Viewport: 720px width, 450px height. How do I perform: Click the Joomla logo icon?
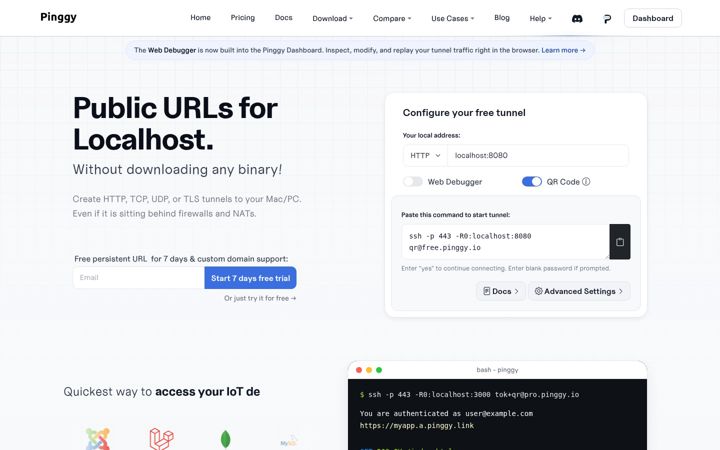tap(98, 439)
